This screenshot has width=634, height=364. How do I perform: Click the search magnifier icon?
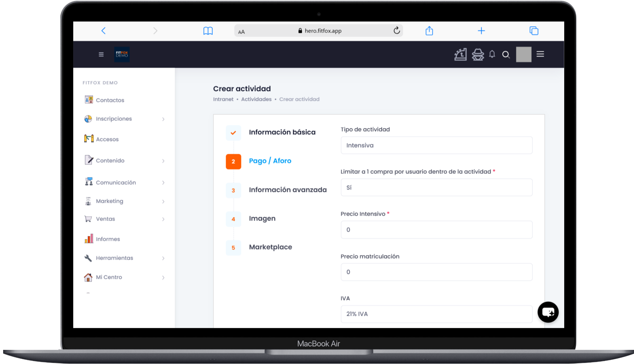506,55
